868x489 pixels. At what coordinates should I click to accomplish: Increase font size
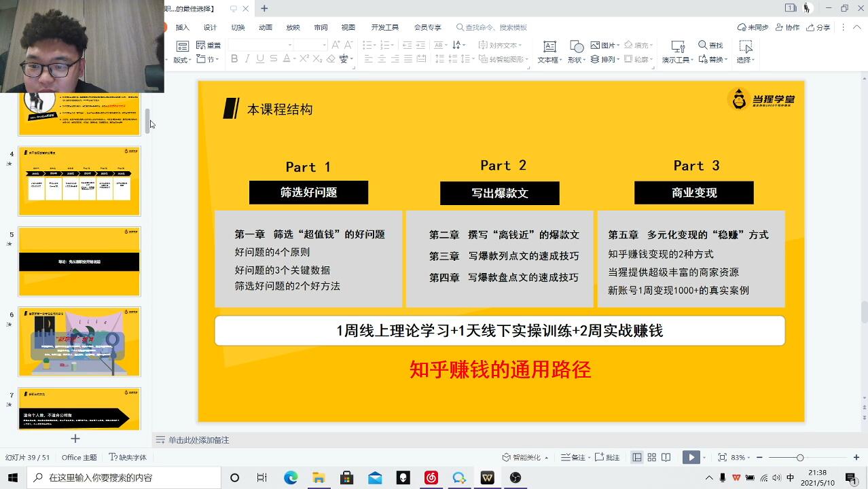336,45
